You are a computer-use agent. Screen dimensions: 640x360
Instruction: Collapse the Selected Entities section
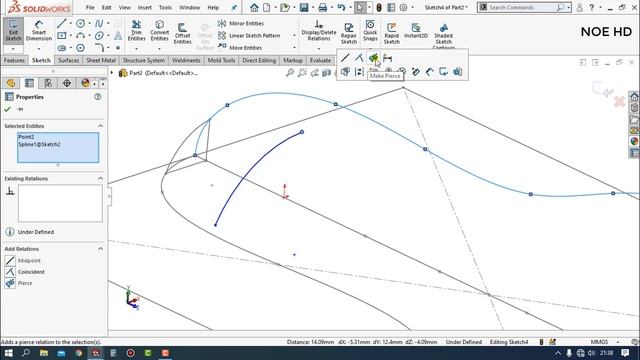pos(100,126)
